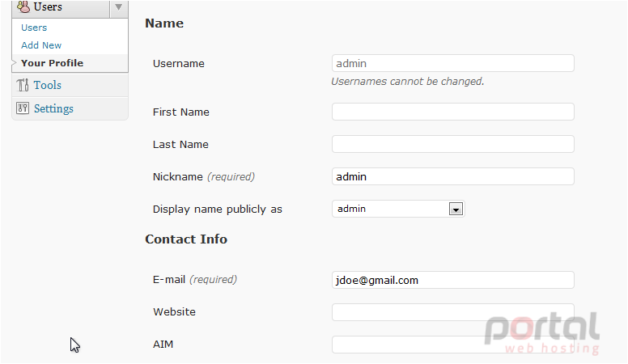Image resolution: width=628 pixels, height=364 pixels.
Task: Click the Users menu icon
Action: point(23,6)
